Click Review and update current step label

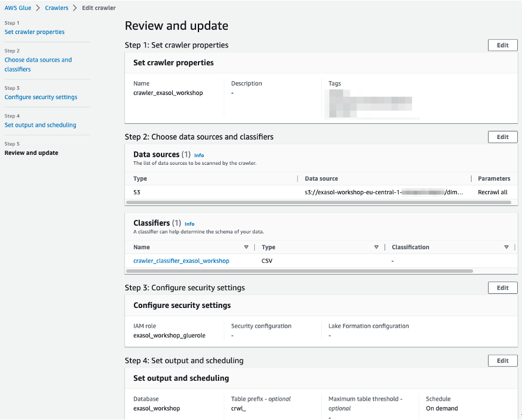coord(31,153)
